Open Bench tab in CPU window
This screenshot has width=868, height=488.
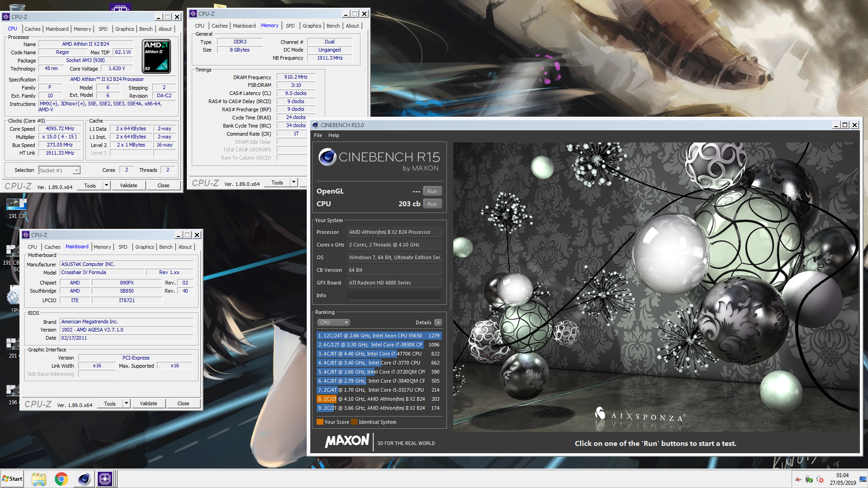[146, 29]
